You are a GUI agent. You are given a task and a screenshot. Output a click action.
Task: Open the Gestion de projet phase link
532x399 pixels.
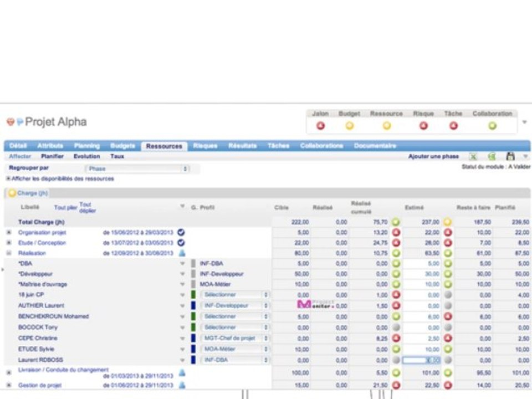point(40,386)
